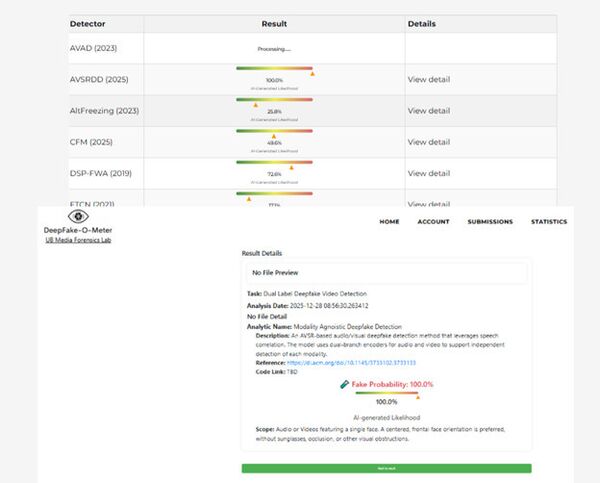Click the orange marker on the AVSRDD likelihood bar
This screenshot has width=600, height=483.
point(312,73)
